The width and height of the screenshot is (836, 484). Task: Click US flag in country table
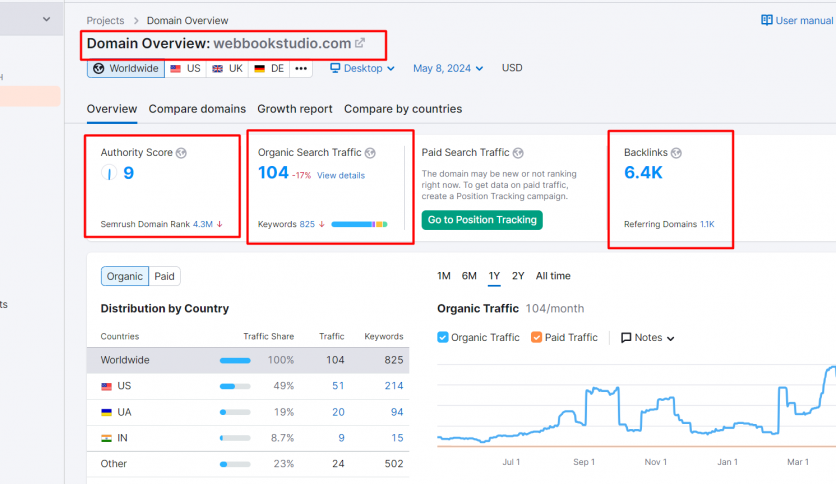pos(107,386)
